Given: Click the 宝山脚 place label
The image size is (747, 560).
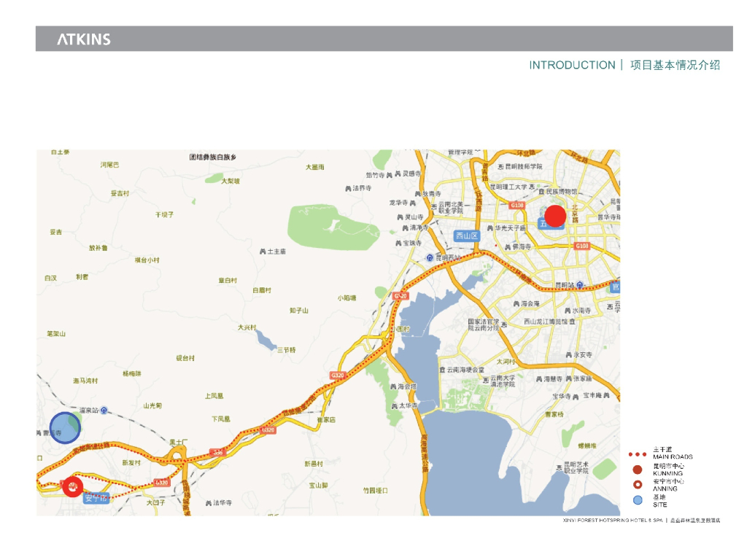Looking at the screenshot, I should tap(318, 486).
